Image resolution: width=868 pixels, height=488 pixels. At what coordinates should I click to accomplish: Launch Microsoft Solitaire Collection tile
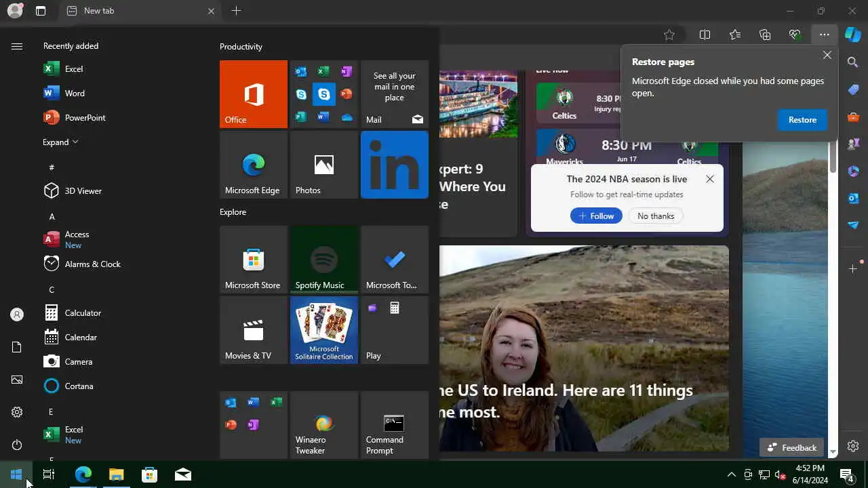[x=324, y=330]
